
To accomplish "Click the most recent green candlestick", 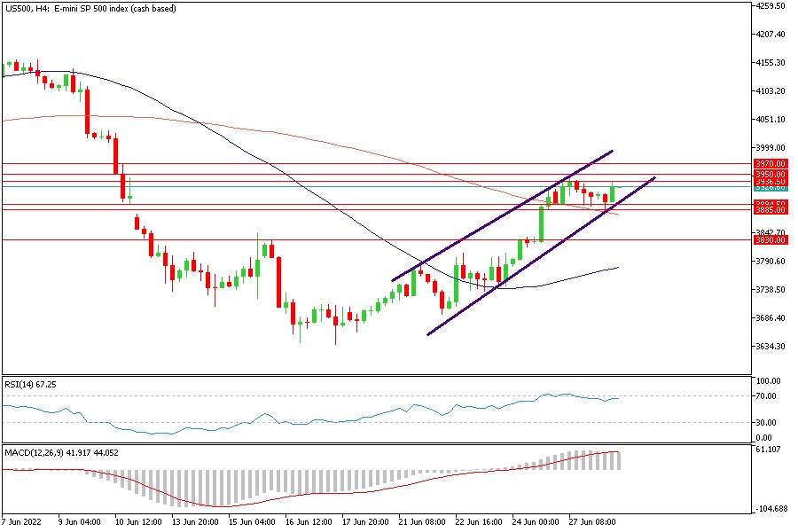I will tap(612, 193).
